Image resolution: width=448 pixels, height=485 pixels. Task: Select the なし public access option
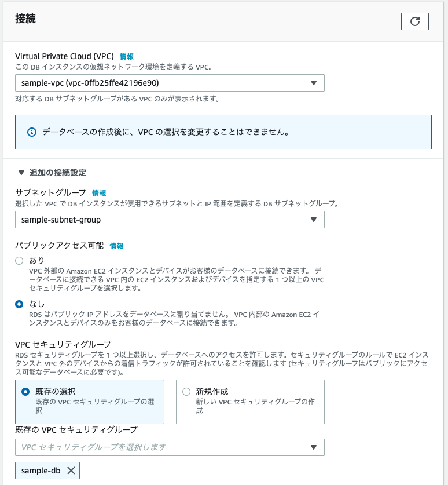tap(19, 304)
